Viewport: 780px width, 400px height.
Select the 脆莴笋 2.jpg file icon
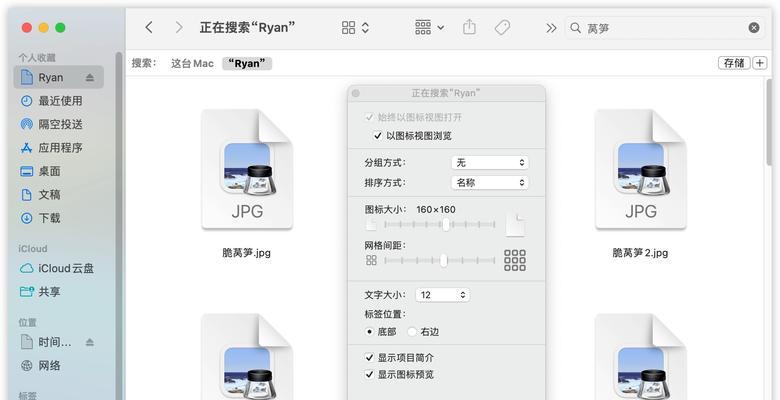point(641,170)
